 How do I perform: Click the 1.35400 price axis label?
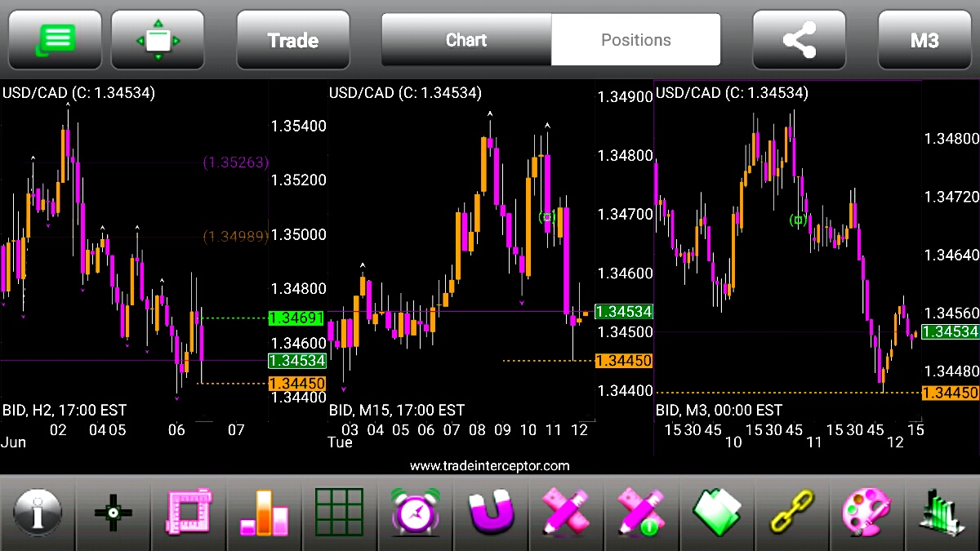click(x=298, y=126)
